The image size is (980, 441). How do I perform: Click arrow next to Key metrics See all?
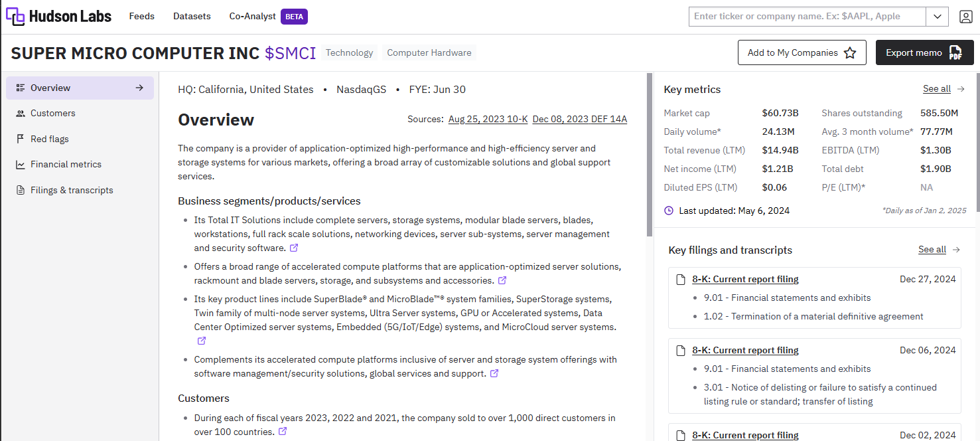pyautogui.click(x=961, y=89)
